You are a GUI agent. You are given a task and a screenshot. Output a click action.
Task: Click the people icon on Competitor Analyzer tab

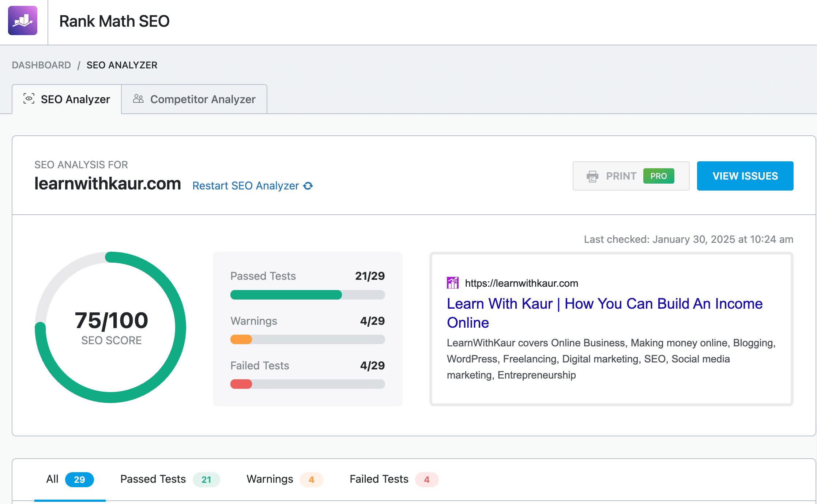click(x=138, y=98)
